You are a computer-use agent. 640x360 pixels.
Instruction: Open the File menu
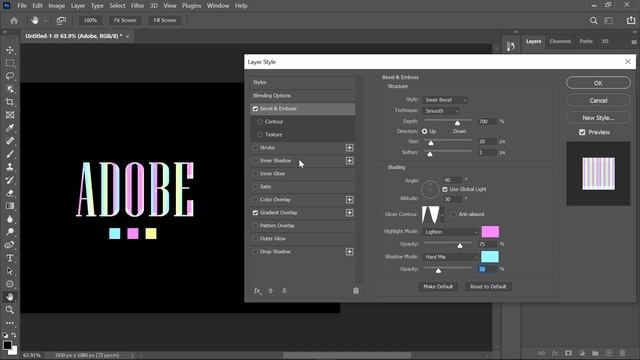point(22,6)
